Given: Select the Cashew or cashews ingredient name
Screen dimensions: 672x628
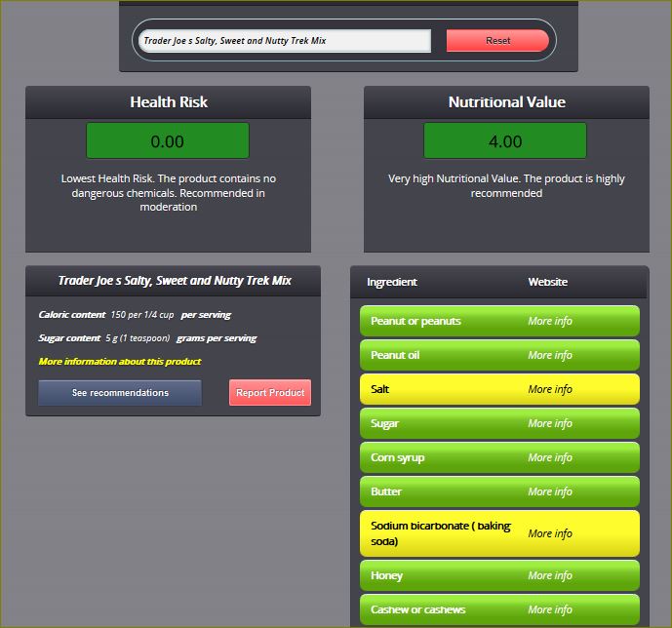Looking at the screenshot, I should click(x=417, y=609).
